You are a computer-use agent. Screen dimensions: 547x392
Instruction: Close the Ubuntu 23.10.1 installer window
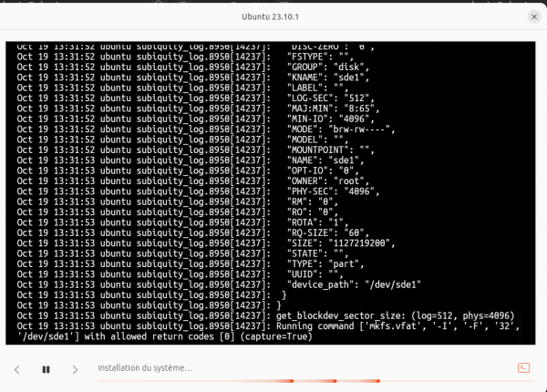(x=533, y=16)
